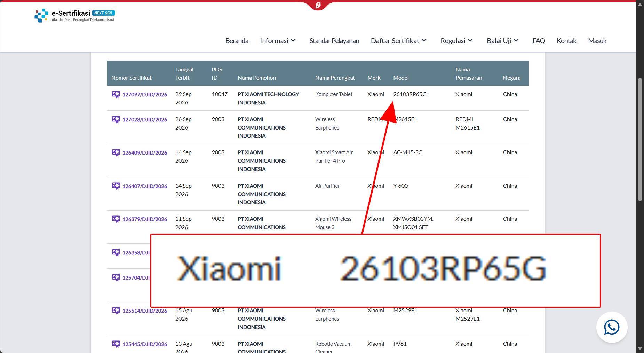
Task: Select date 11 Sep 2026
Action: tap(183, 223)
